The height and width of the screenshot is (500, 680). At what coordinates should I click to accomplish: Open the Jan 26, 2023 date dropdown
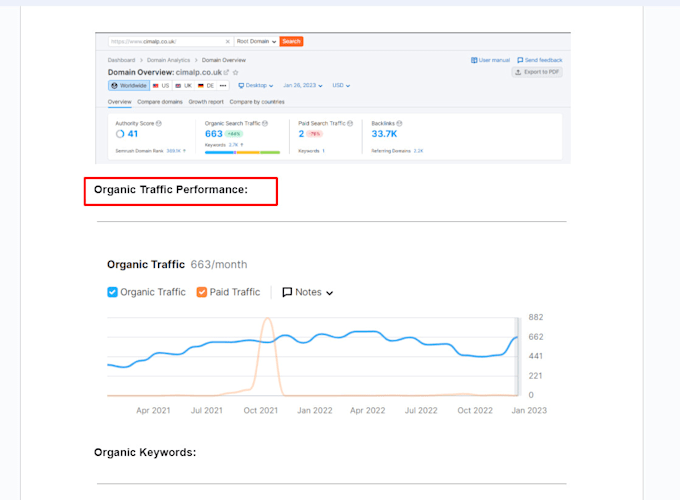tap(303, 85)
